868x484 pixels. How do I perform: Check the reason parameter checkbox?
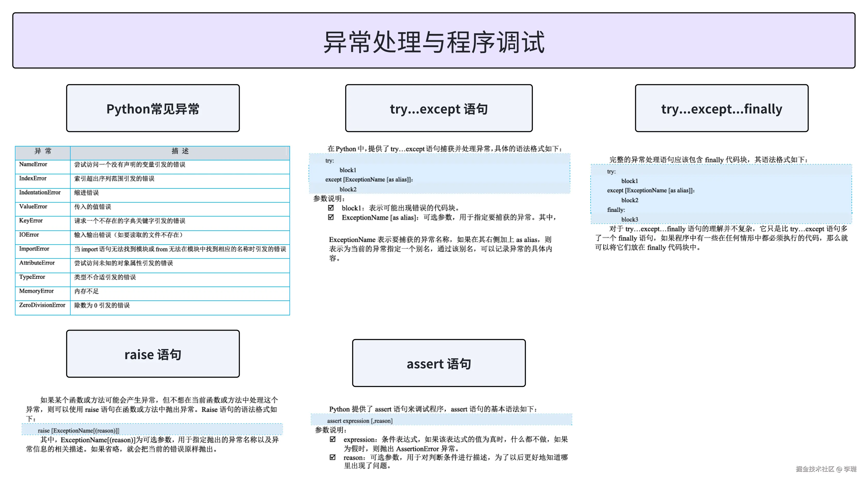[x=333, y=457]
